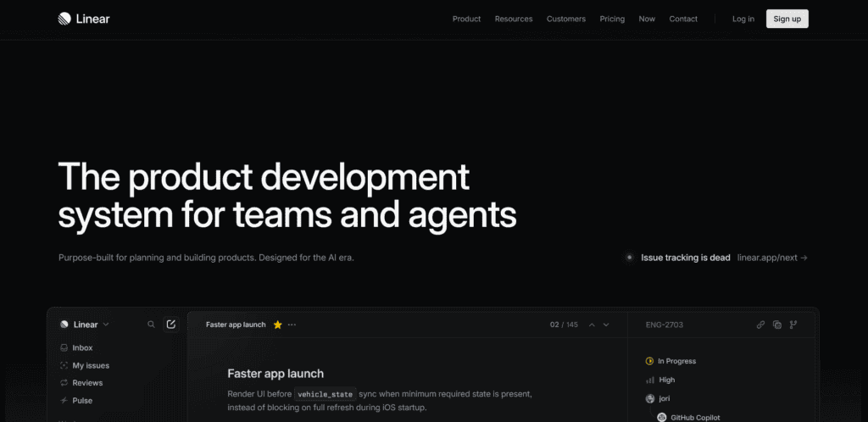Click the 'Faster app launch' breadcrumb title

pyautogui.click(x=236, y=325)
